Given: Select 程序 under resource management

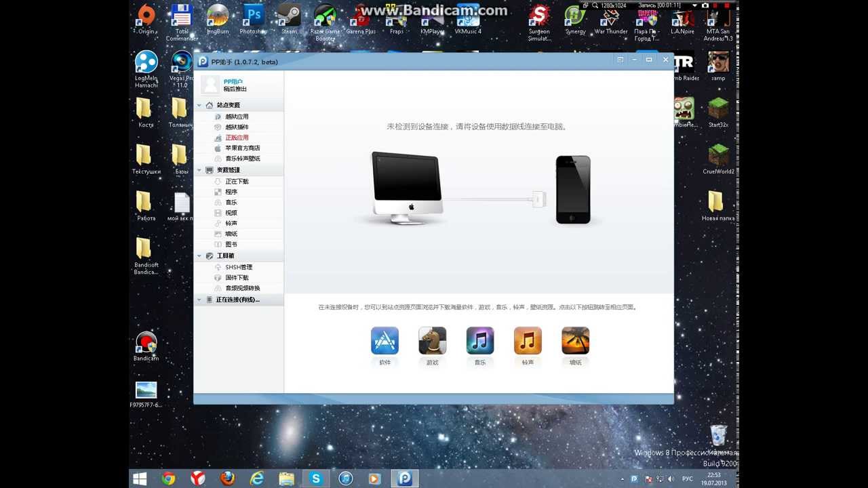Looking at the screenshot, I should tap(231, 192).
